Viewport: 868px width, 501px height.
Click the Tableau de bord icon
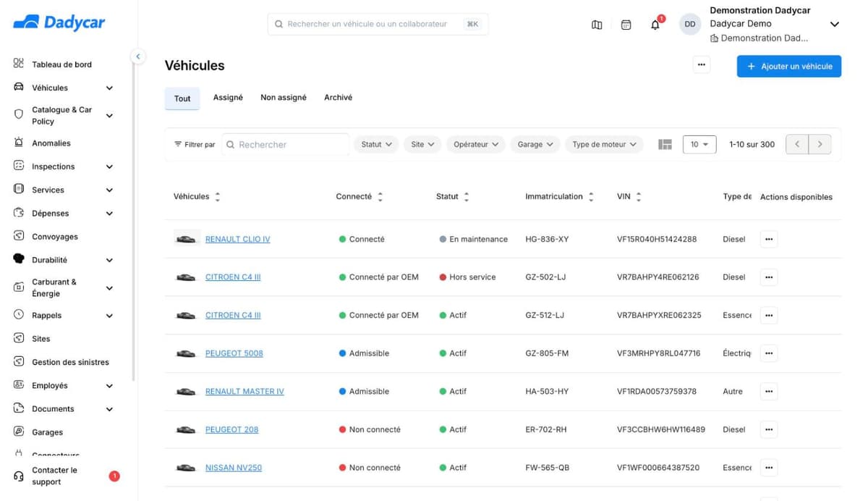pos(19,64)
